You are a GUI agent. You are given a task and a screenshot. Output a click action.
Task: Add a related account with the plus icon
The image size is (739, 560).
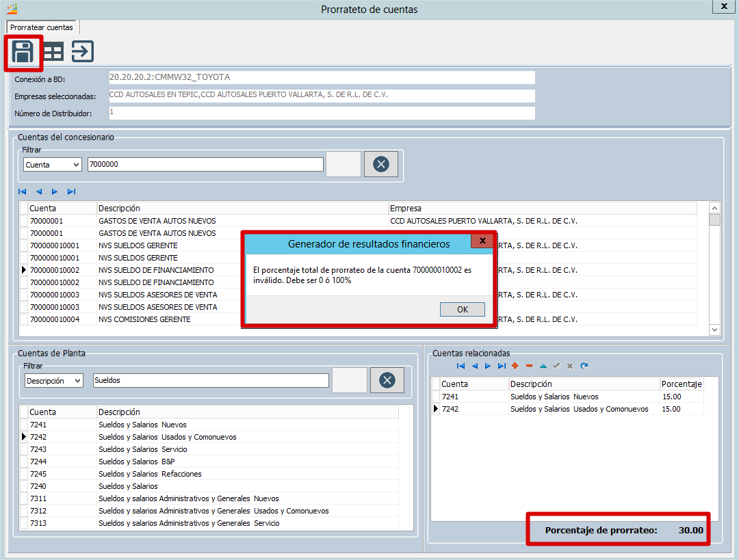(x=515, y=366)
